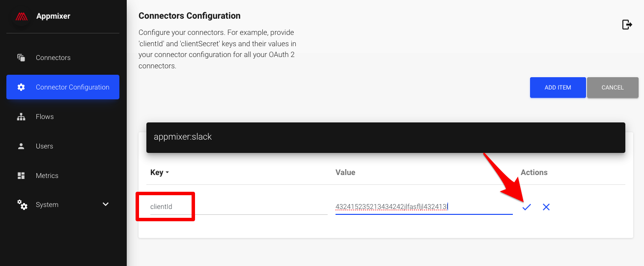The height and width of the screenshot is (266, 644).
Task: Open the Flows menu item
Action: [x=45, y=117]
